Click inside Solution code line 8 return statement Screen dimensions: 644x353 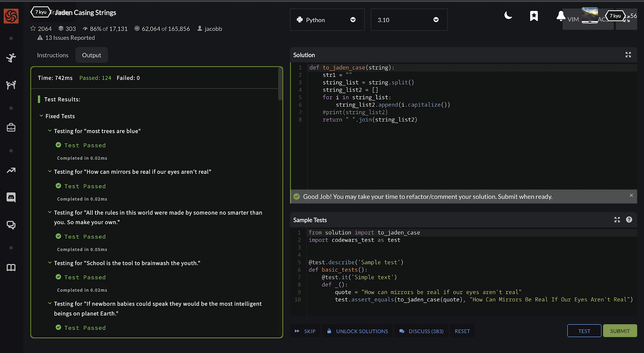tap(370, 120)
